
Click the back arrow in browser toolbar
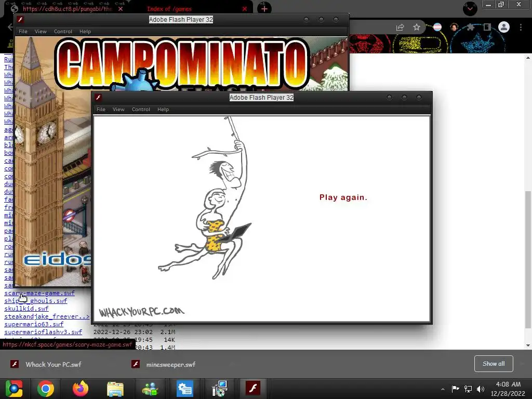coord(10,27)
